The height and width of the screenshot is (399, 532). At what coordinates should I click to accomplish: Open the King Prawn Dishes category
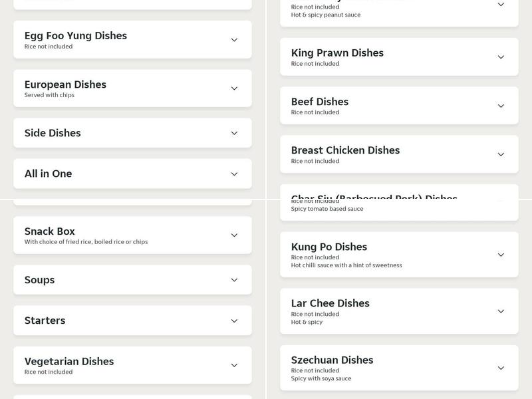click(398, 56)
